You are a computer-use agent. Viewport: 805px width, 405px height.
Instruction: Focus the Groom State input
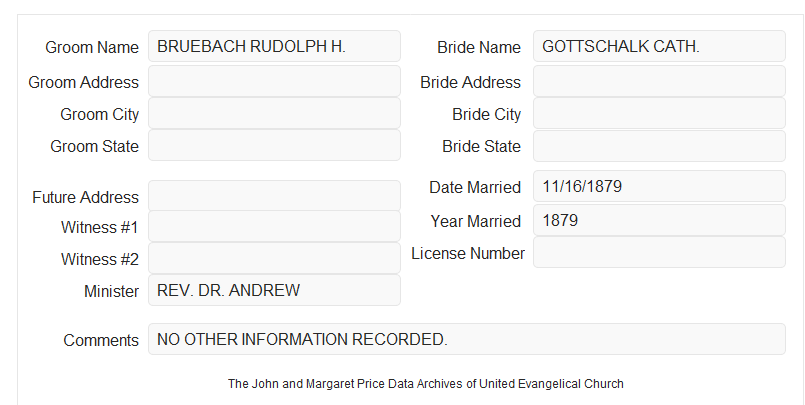tap(274, 145)
